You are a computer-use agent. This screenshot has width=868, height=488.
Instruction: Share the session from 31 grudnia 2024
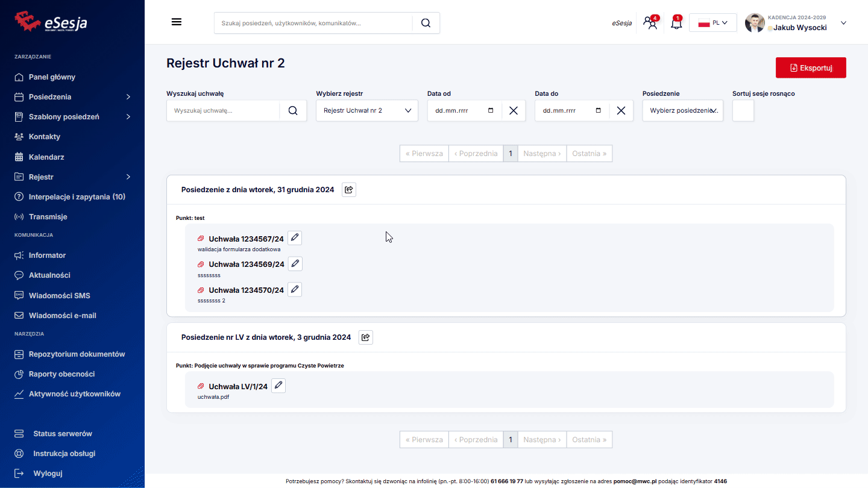349,190
